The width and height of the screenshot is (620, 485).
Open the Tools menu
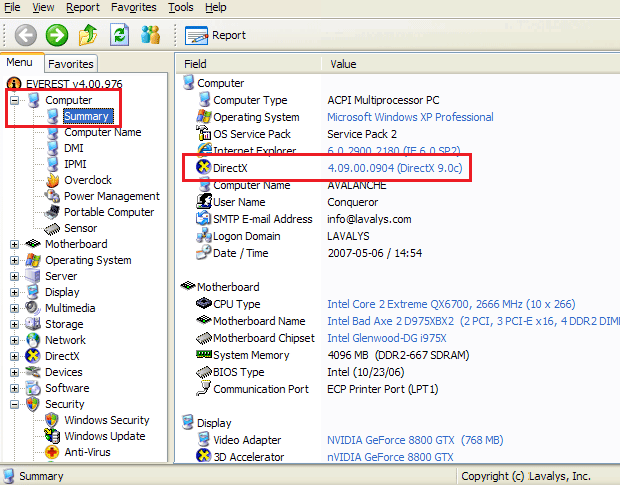[181, 7]
